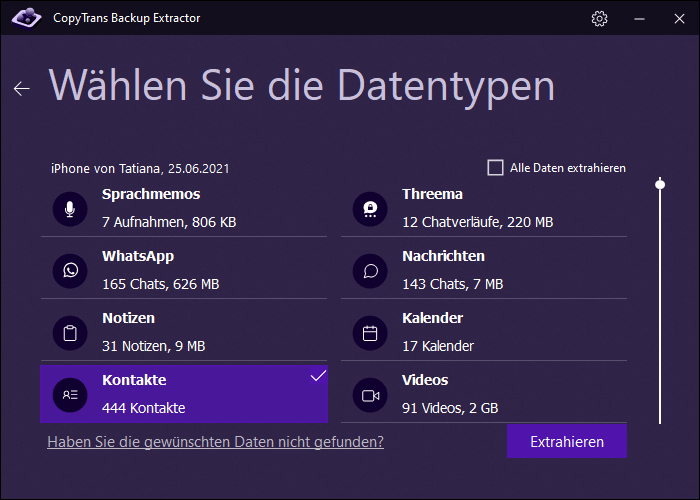Click the scrollbar handle of the data list
This screenshot has height=500, width=700.
(660, 184)
